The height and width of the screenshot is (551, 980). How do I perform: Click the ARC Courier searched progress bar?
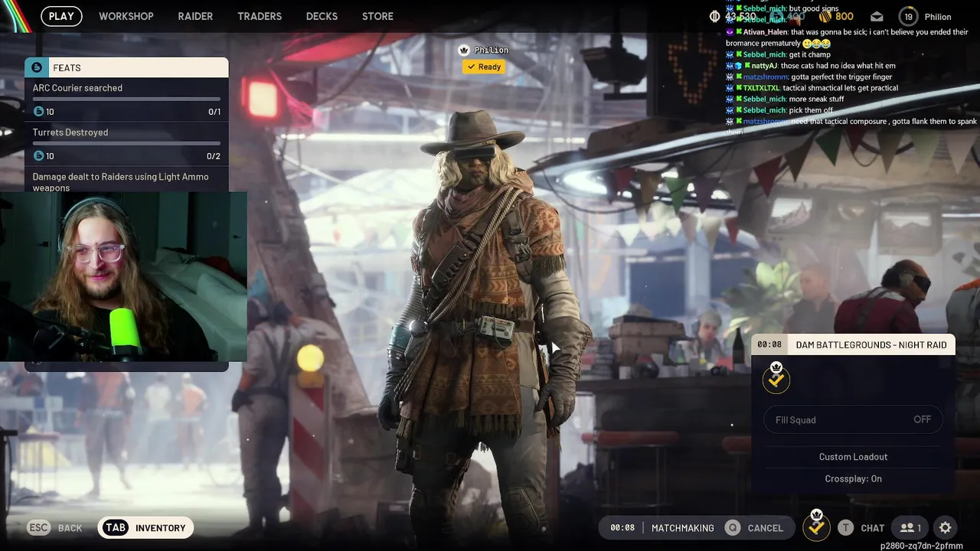(126, 99)
